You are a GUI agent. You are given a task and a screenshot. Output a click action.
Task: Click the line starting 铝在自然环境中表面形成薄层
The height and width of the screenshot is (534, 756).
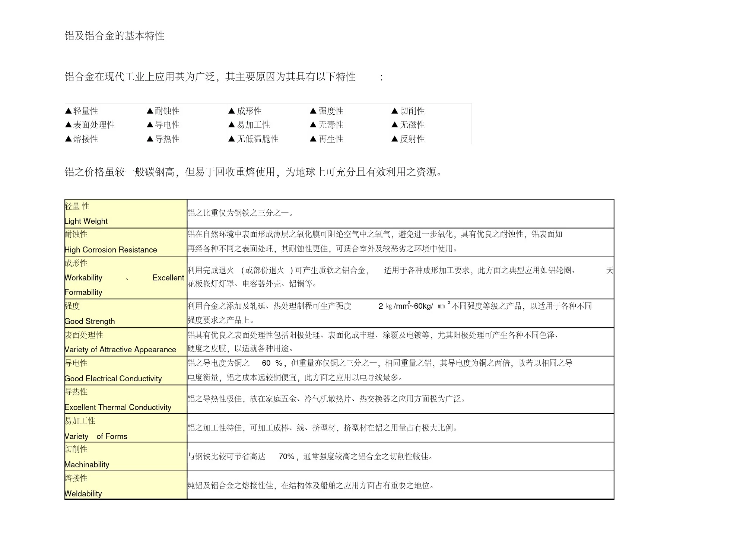375,234
